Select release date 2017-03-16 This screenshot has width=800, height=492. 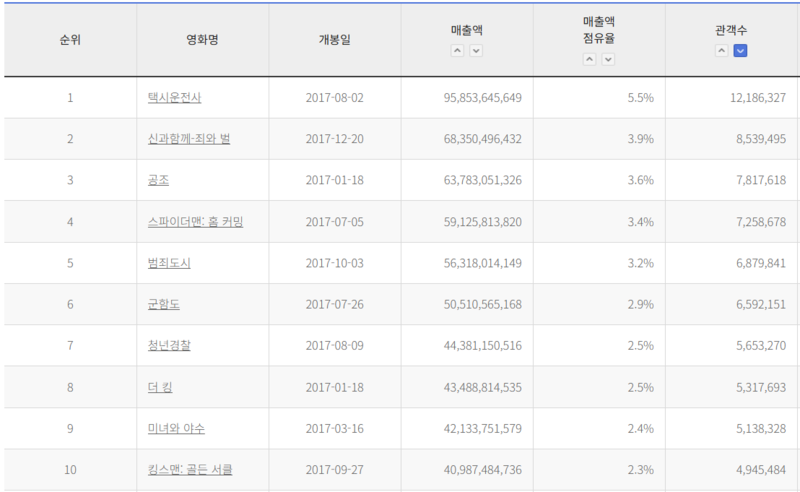(335, 429)
